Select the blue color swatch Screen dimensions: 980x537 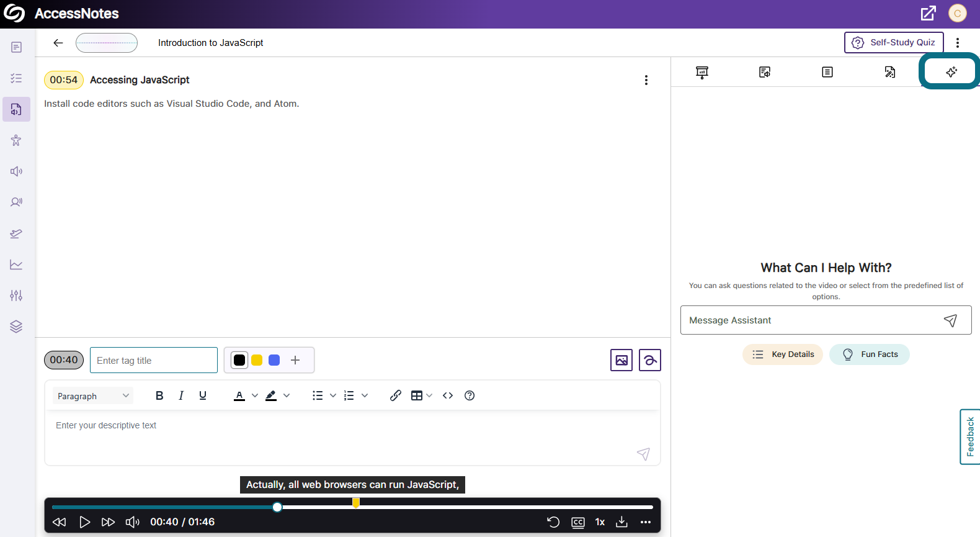(274, 360)
